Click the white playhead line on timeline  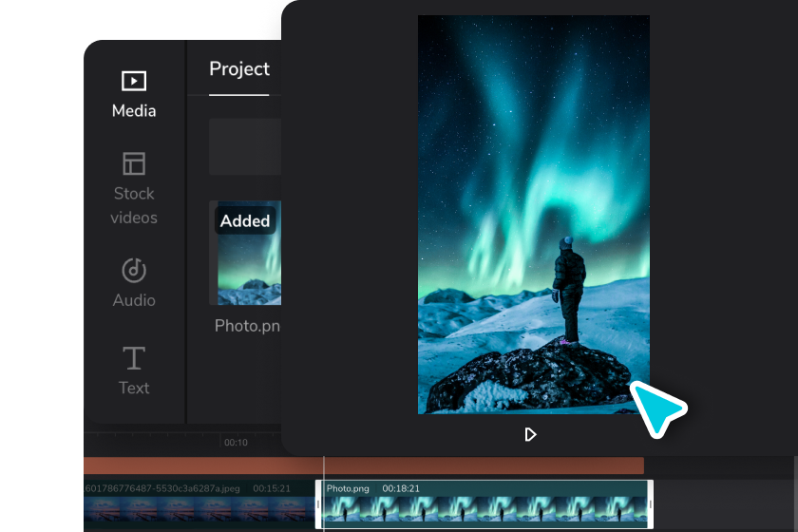coord(324,494)
